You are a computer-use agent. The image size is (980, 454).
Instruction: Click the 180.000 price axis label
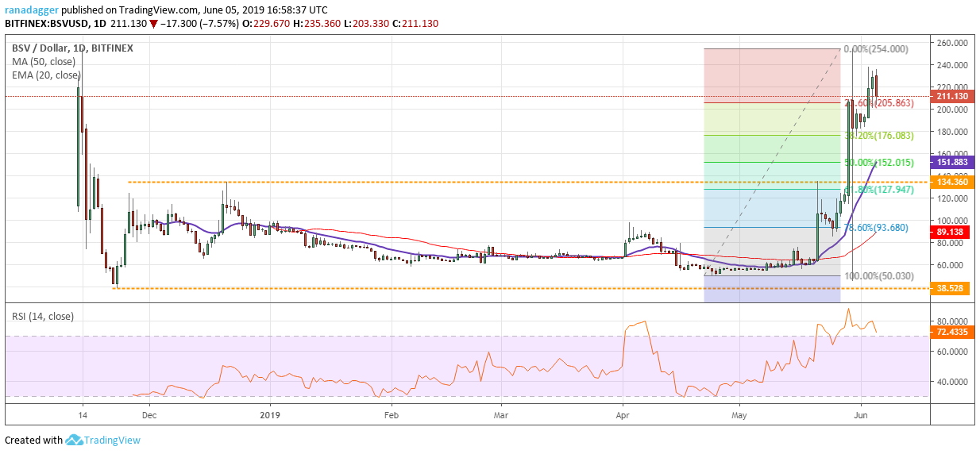pos(951,132)
